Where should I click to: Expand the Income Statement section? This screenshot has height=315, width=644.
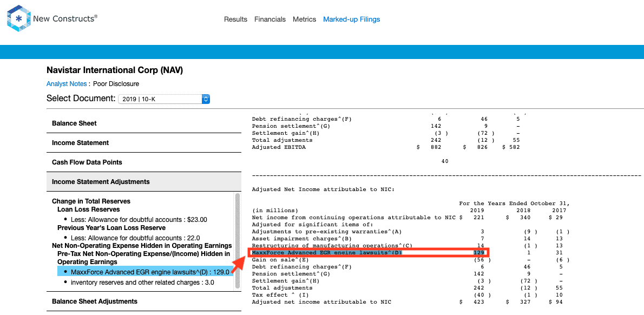[144, 143]
